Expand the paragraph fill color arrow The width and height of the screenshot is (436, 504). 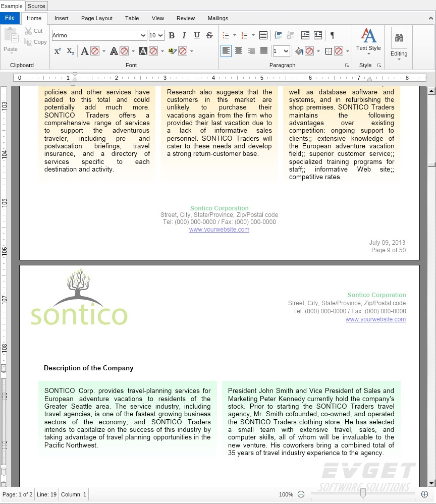click(318, 51)
